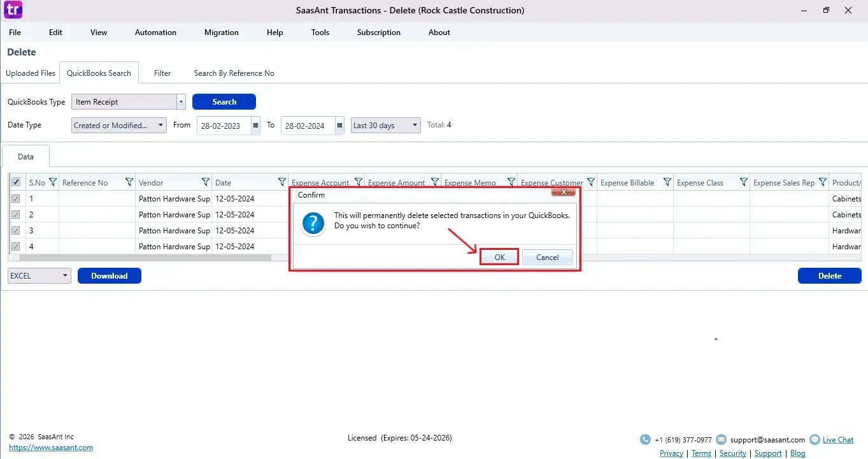The width and height of the screenshot is (868, 459).
Task: Click the Vendor cell in row 4
Action: pos(174,246)
